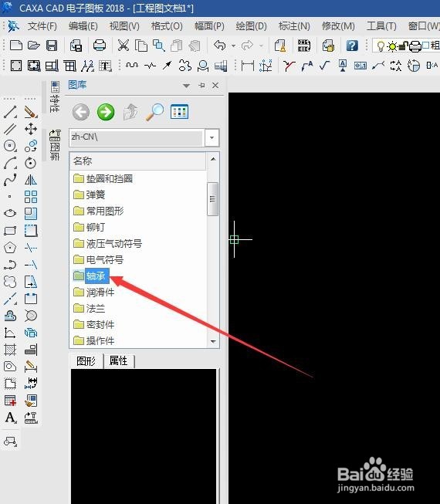Select the Arc drawing tool
440x504 pixels.
pyautogui.click(x=10, y=163)
